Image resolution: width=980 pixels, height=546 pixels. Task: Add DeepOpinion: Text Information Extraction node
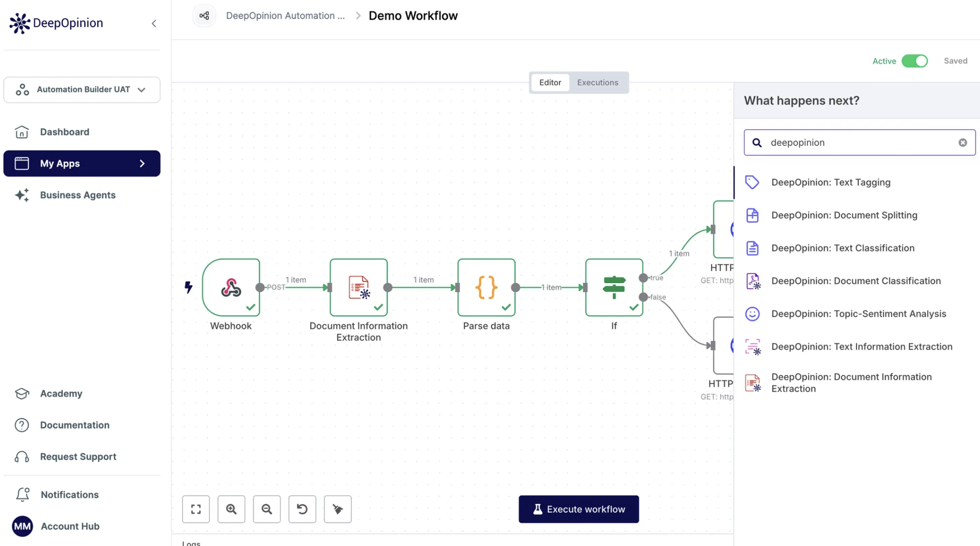pyautogui.click(x=857, y=347)
